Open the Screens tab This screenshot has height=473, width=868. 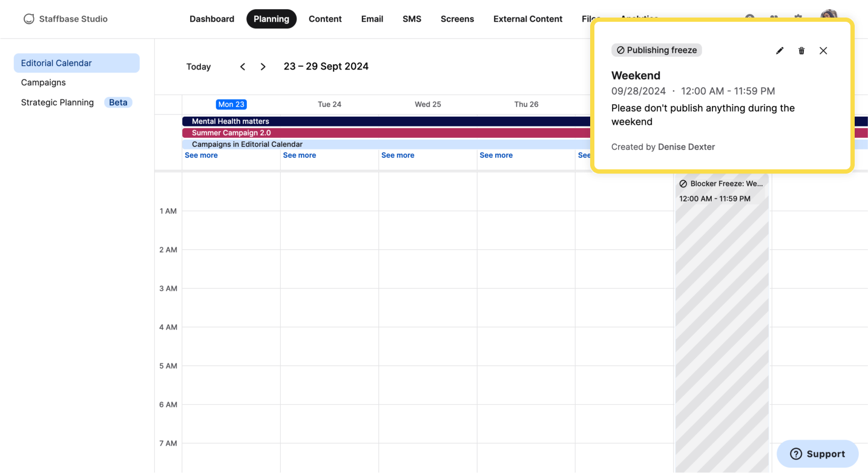click(x=457, y=19)
